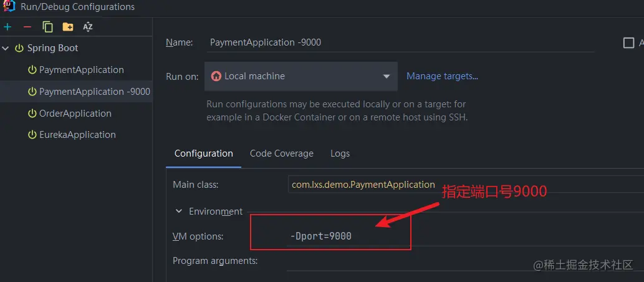The image size is (644, 282).
Task: Click the Program arguments field
Action: point(466,261)
